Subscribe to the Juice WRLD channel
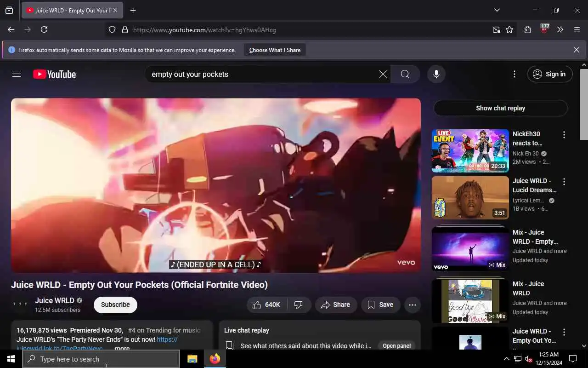 point(115,305)
